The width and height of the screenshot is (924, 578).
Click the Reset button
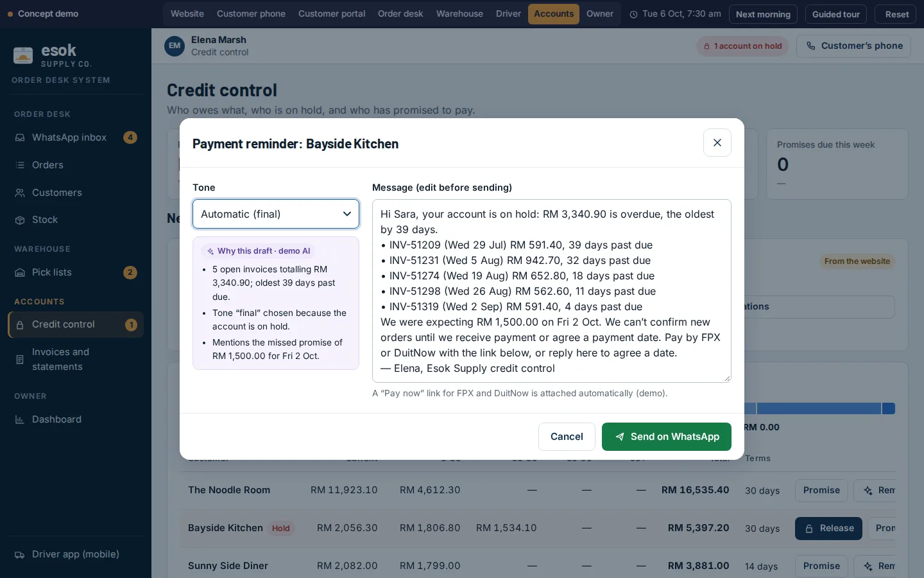[x=896, y=14]
